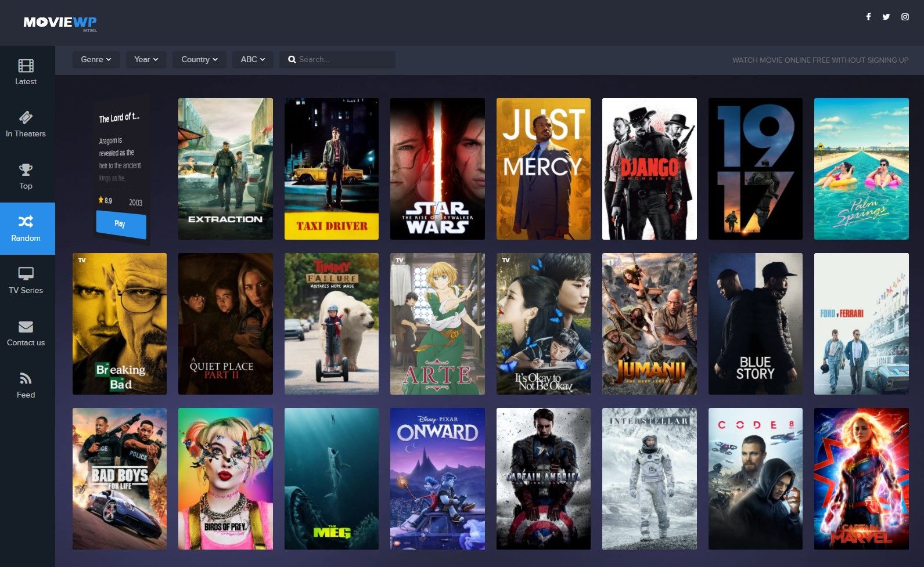The width and height of the screenshot is (924, 567).
Task: Open the Facebook social icon
Action: coord(868,17)
